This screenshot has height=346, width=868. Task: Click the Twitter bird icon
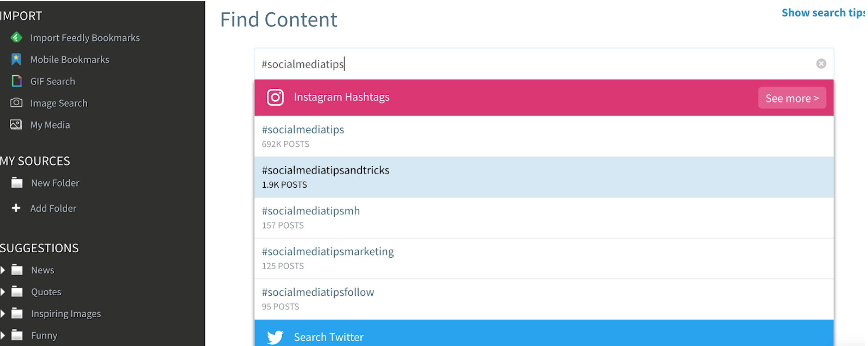275,337
